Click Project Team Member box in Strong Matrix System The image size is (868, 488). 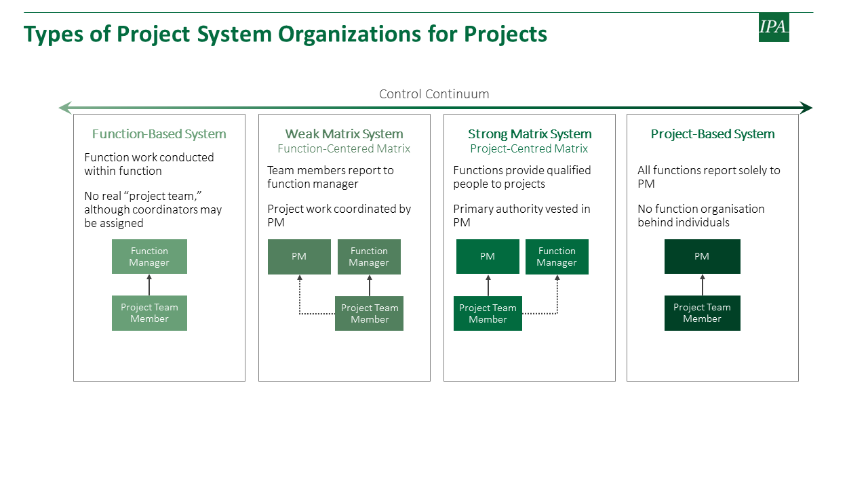[488, 313]
